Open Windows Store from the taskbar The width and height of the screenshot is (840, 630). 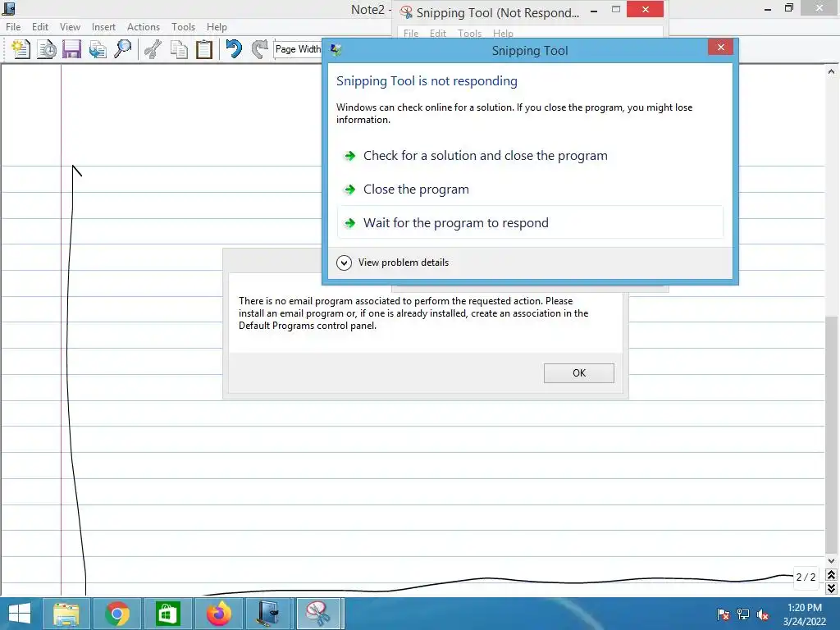[167, 614]
